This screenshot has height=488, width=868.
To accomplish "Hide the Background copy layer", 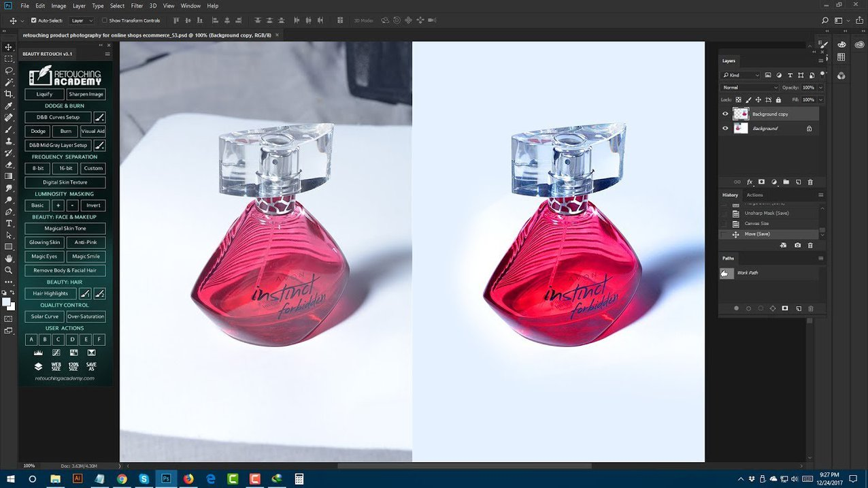I will pyautogui.click(x=725, y=114).
